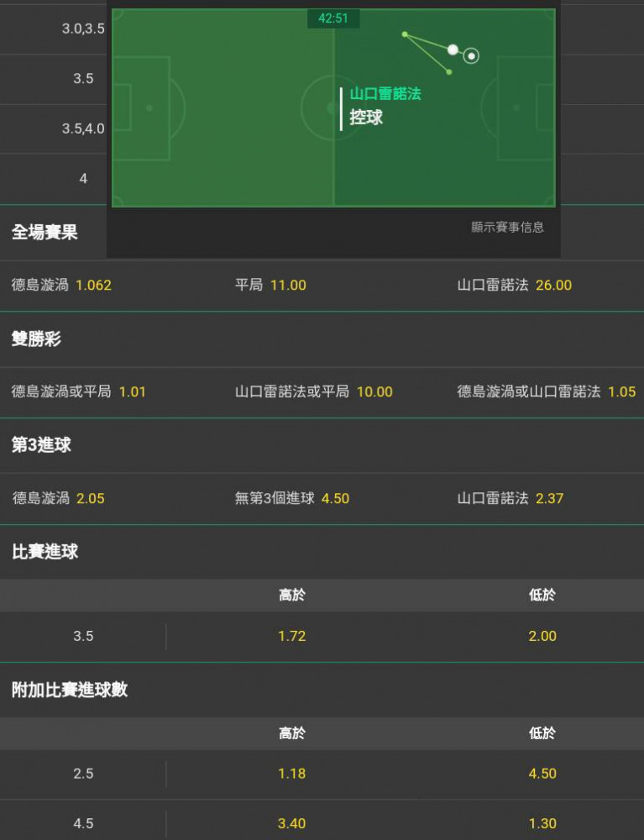The width and height of the screenshot is (644, 840).
Task: Choose 德島漩渦 third goal odds 2.05
Action: pos(58,498)
